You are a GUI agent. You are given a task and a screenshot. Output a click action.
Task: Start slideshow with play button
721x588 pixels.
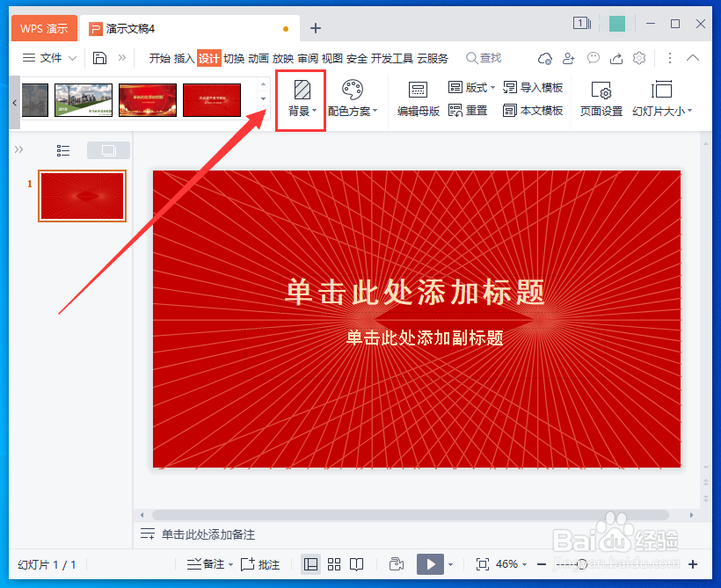430,564
